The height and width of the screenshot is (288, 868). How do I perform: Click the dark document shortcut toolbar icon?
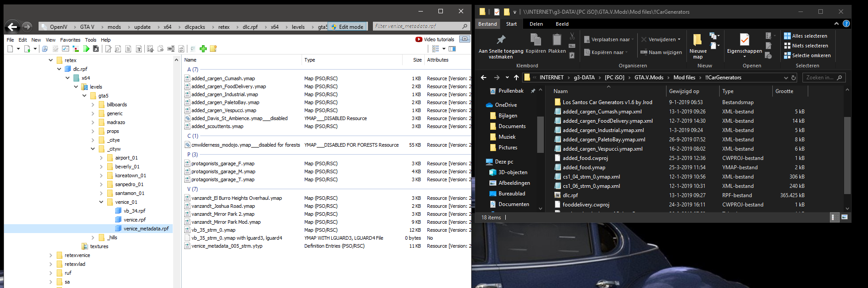pyautogui.click(x=96, y=49)
